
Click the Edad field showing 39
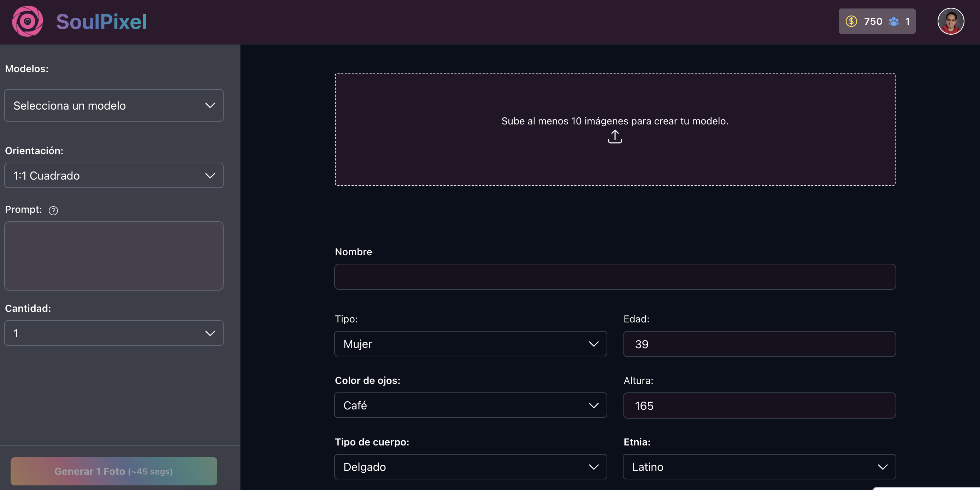pyautogui.click(x=759, y=344)
